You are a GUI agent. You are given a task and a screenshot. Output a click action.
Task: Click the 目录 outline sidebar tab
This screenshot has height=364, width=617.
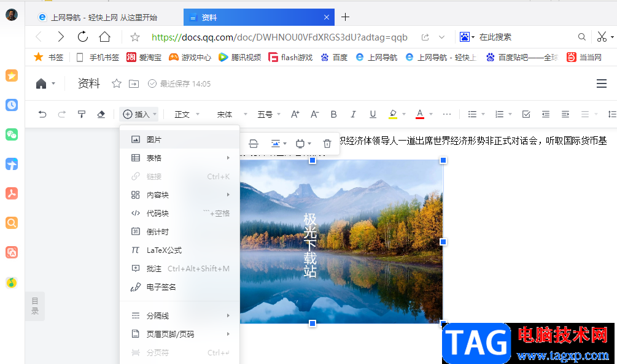pyautogui.click(x=35, y=306)
